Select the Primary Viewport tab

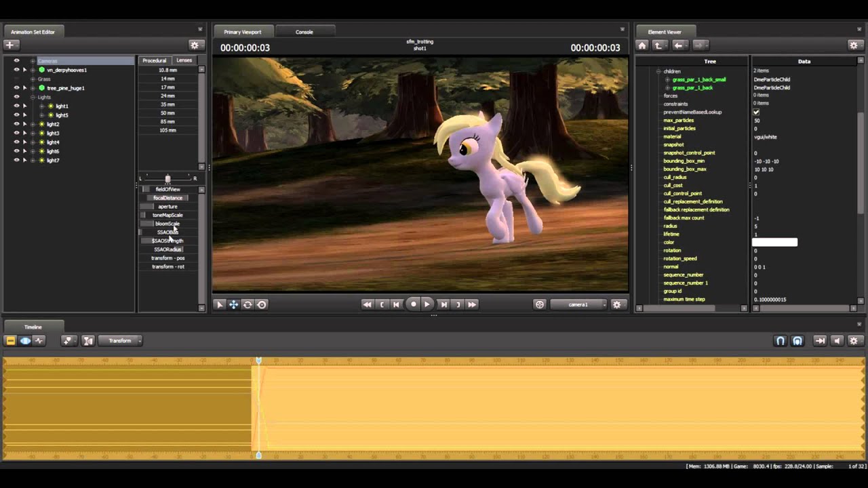point(243,32)
